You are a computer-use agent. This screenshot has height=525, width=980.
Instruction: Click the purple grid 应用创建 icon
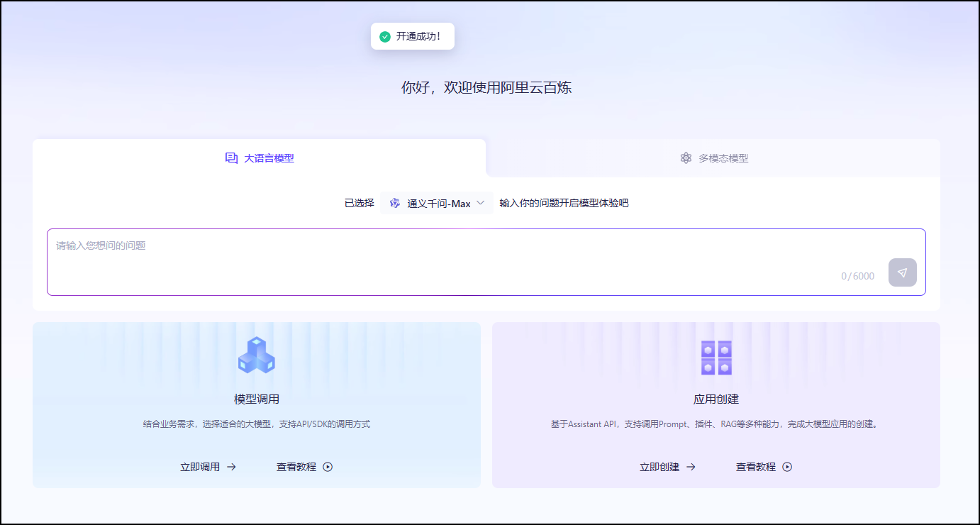pyautogui.click(x=716, y=358)
